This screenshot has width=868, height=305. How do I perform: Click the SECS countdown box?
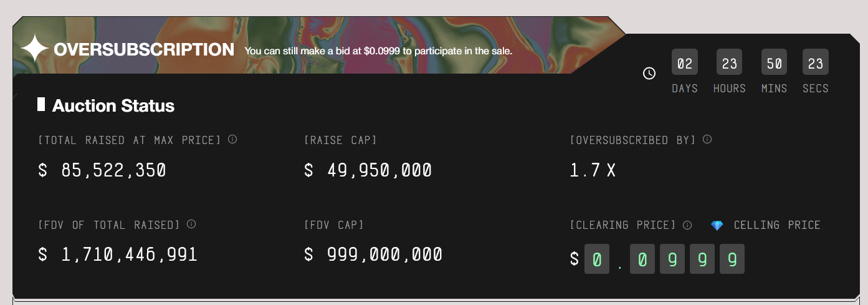click(815, 63)
